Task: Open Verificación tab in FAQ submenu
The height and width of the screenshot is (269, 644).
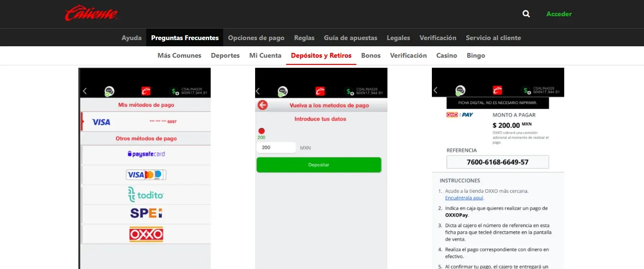Action: [x=408, y=55]
